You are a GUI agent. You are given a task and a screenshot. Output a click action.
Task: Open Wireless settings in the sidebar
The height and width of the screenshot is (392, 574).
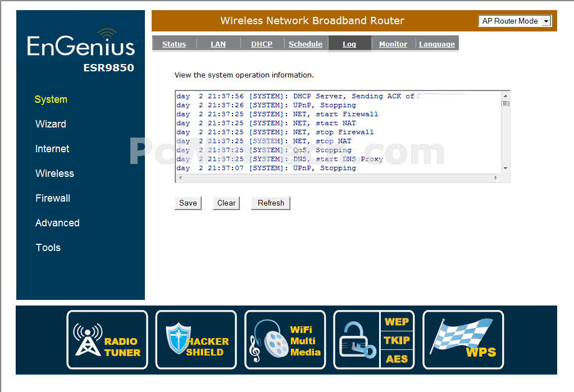pos(54,174)
